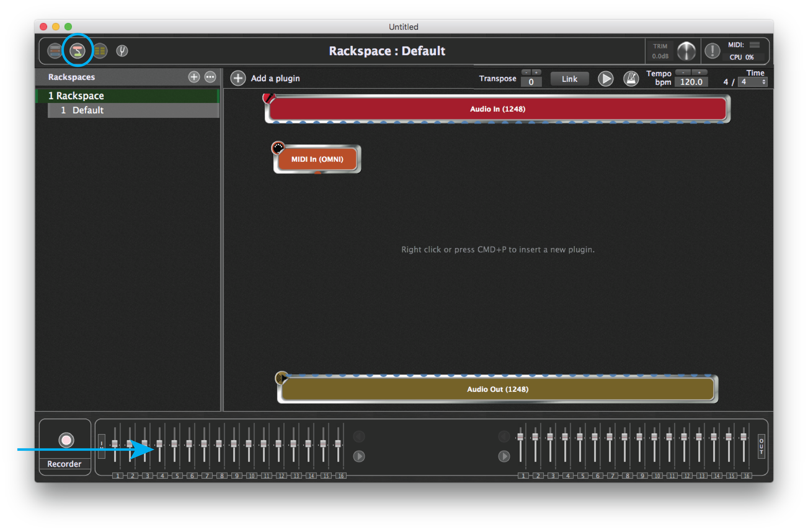Click input fader channel 16
808x532 pixels.
[338, 444]
